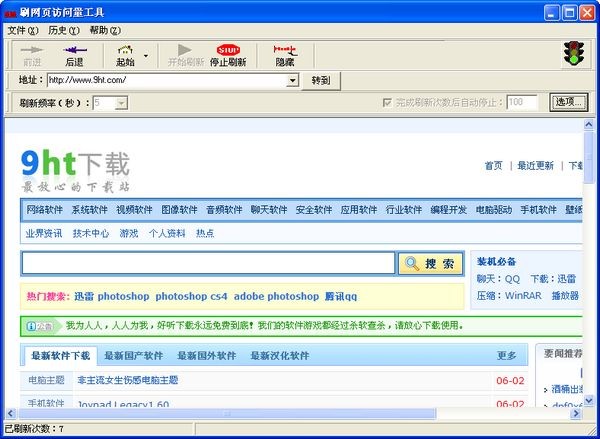Open the 应用软件 category link
600x439 pixels.
(x=359, y=210)
